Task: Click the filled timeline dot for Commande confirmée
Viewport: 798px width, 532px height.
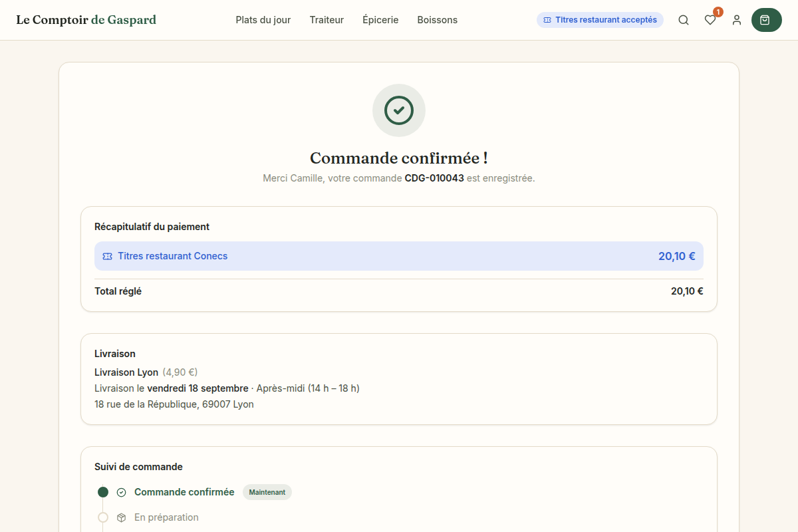Action: pyautogui.click(x=103, y=492)
